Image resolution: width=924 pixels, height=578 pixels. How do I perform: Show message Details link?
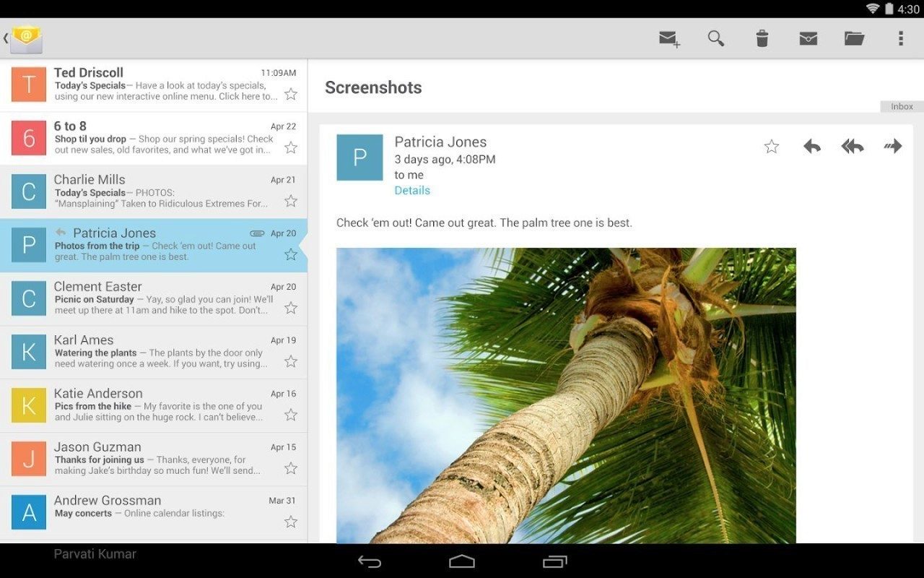[x=412, y=191]
